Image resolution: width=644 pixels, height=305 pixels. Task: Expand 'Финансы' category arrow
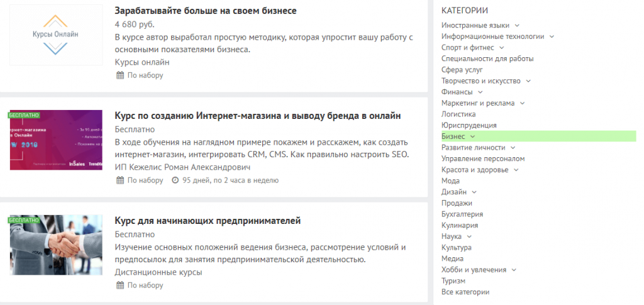click(480, 92)
